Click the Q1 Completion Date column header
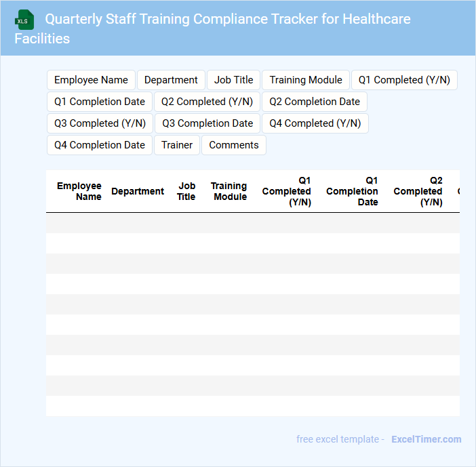Screen dimensions: 476x467 (x=352, y=191)
